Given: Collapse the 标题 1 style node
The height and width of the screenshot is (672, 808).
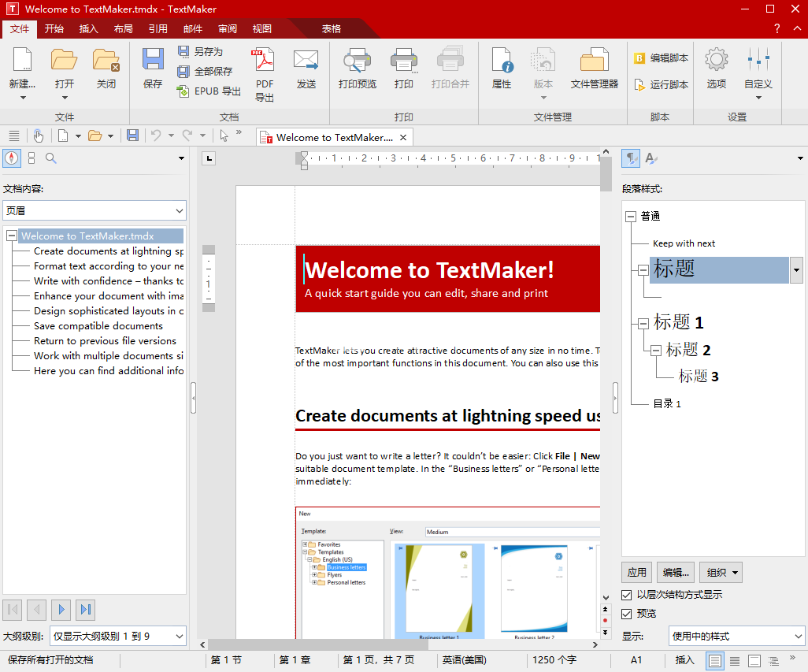Looking at the screenshot, I should pyautogui.click(x=643, y=324).
